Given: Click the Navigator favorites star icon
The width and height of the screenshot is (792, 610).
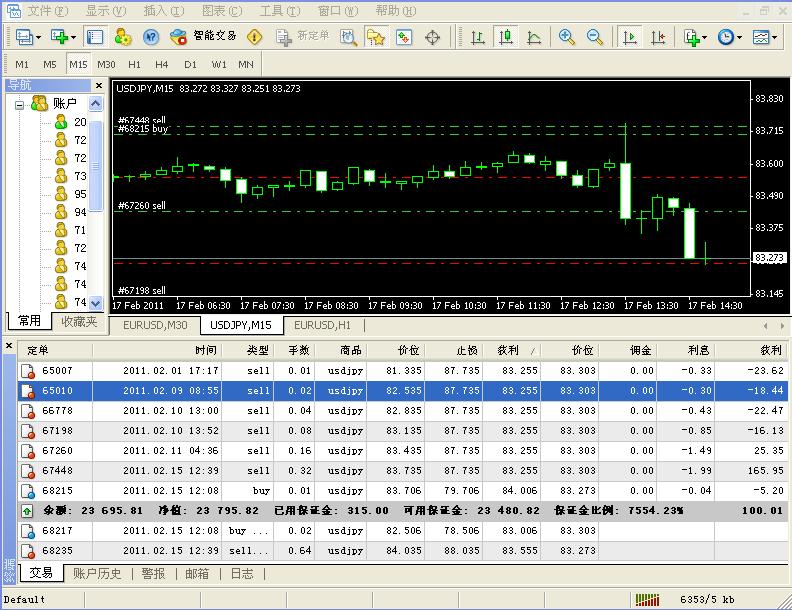Looking at the screenshot, I should (x=375, y=37).
